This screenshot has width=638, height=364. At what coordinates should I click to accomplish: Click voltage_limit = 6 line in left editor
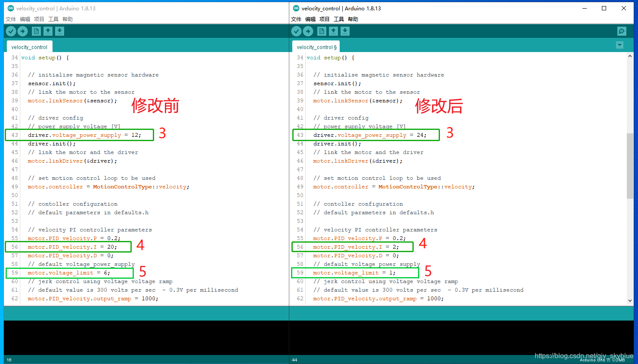point(69,273)
